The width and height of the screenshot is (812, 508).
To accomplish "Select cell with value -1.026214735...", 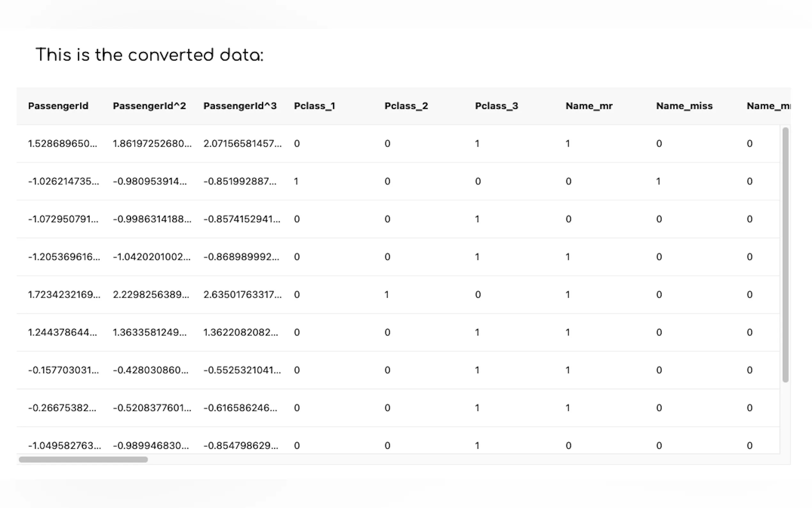I will [63, 181].
